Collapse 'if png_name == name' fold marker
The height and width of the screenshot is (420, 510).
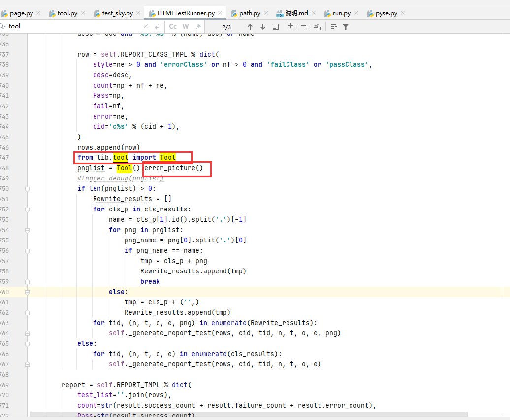pos(28,251)
